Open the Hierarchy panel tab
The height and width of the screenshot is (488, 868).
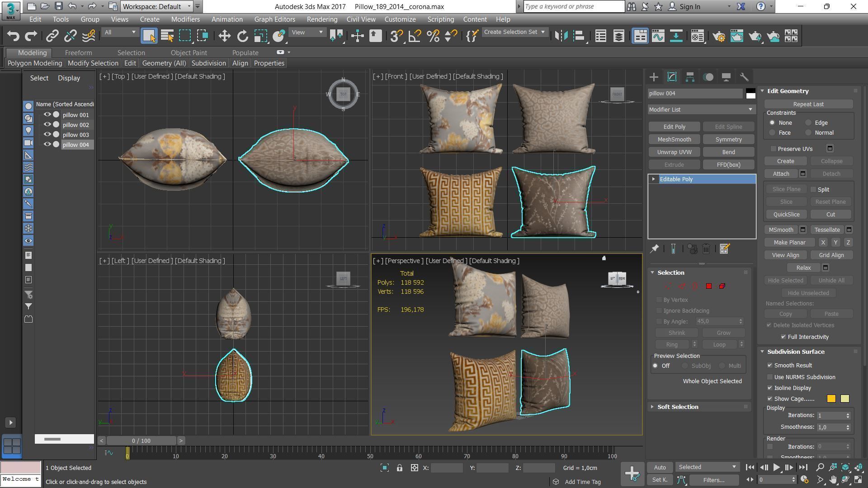point(690,77)
